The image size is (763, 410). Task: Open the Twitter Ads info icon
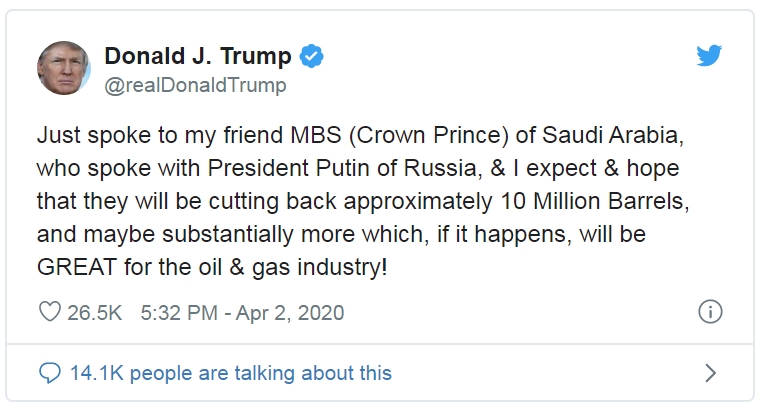coord(709,312)
